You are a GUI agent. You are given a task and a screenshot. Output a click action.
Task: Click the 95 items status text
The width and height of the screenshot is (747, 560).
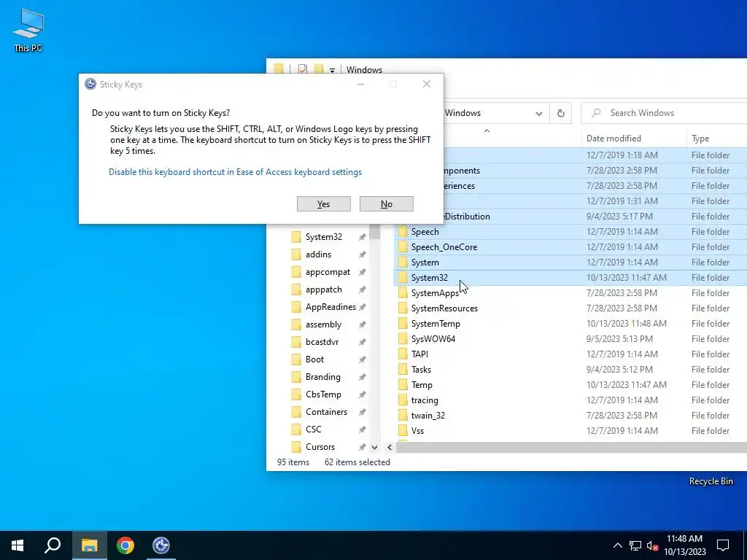[x=293, y=462]
